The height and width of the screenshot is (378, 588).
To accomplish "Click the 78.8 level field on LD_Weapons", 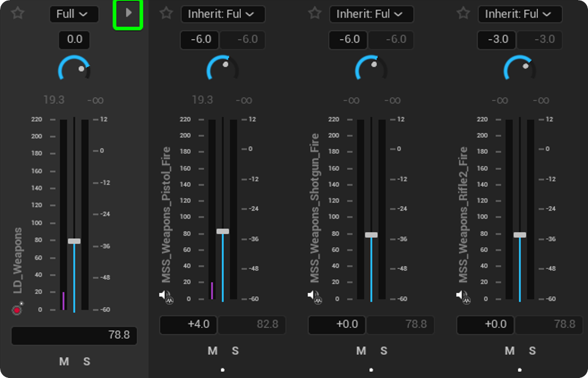I will [x=74, y=335].
